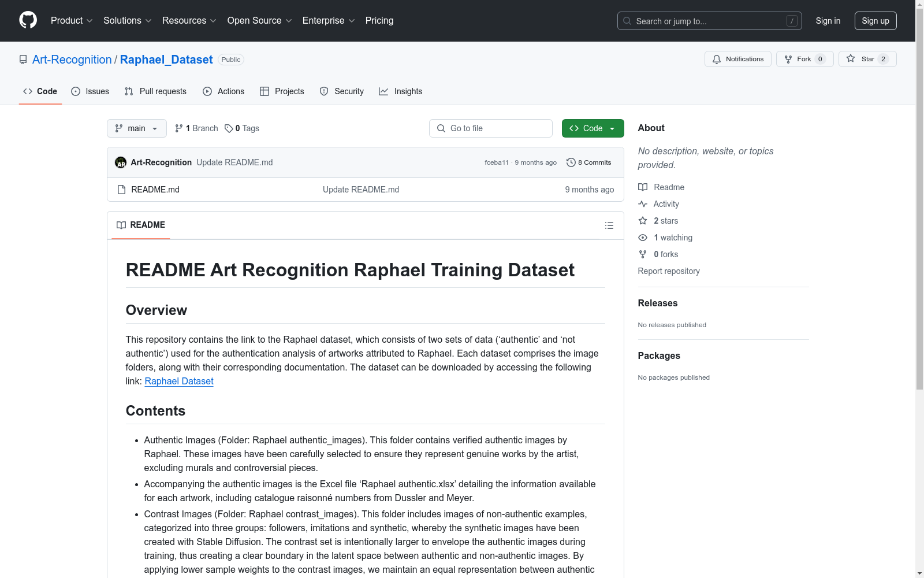Expand the Solutions menu

point(128,21)
